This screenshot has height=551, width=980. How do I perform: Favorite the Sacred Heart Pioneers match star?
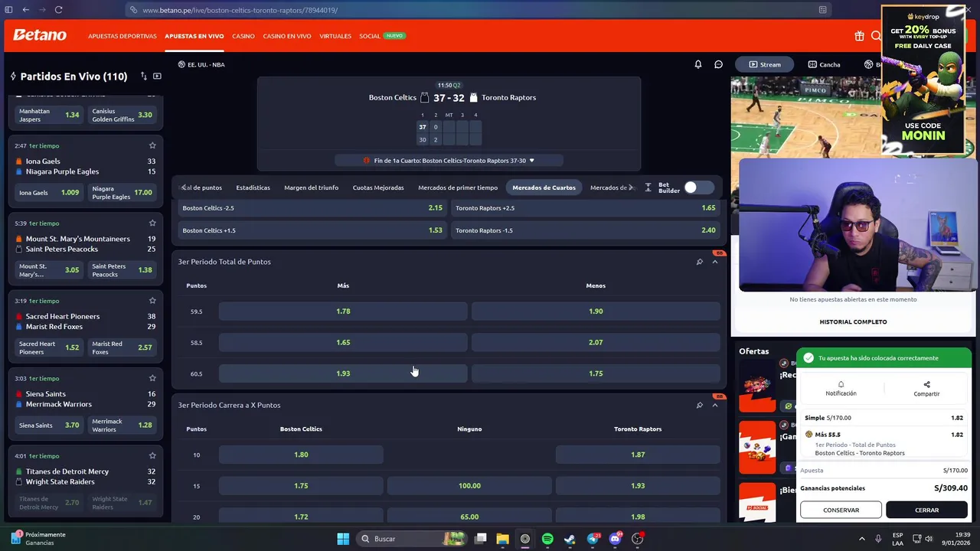coord(152,301)
